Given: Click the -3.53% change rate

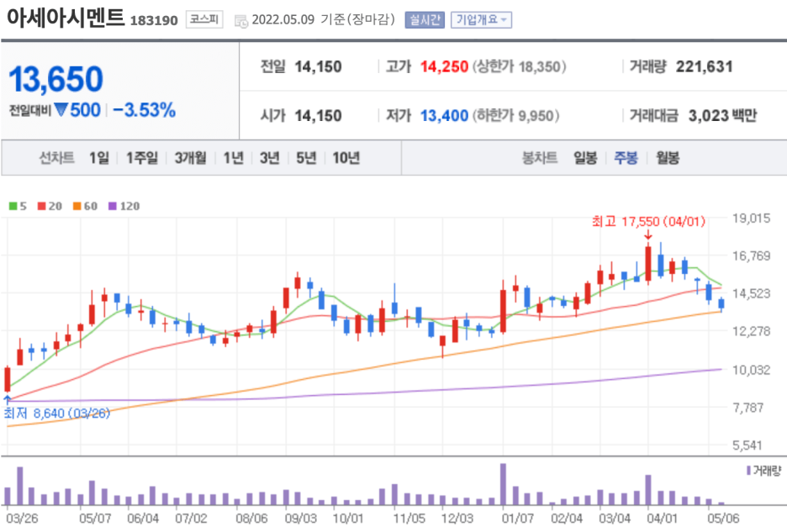Looking at the screenshot, I should coord(145,110).
